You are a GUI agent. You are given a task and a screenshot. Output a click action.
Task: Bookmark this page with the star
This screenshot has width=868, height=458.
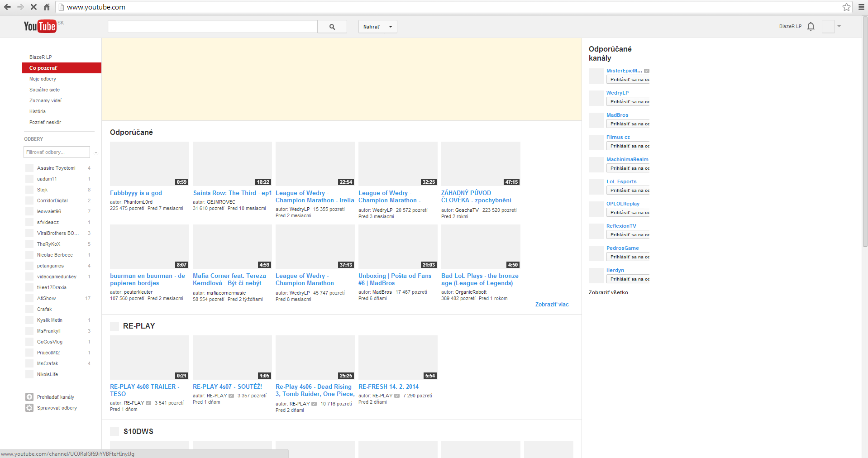coord(846,7)
